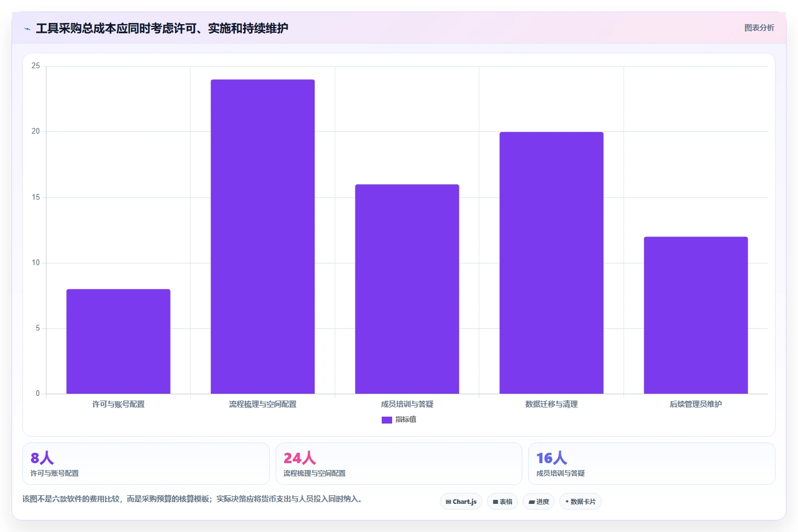Image resolution: width=798 pixels, height=532 pixels.
Task: Click y-axis value 10
Action: tap(36, 263)
